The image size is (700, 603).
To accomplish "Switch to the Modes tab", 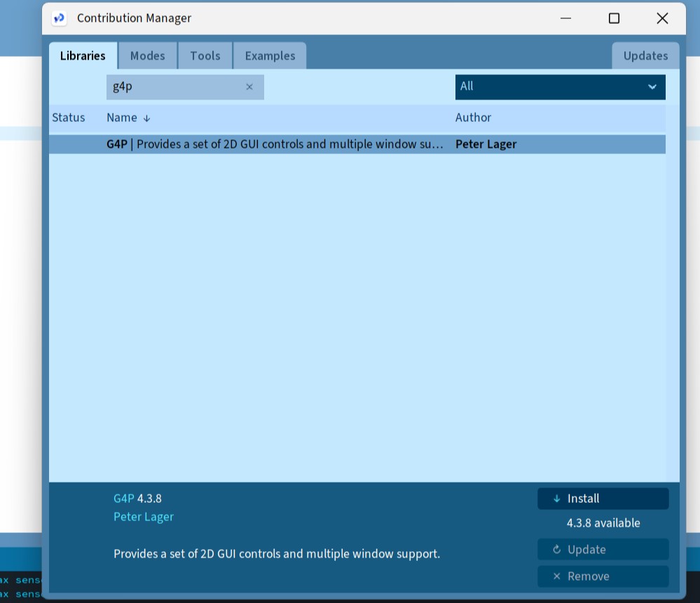I will pyautogui.click(x=147, y=55).
